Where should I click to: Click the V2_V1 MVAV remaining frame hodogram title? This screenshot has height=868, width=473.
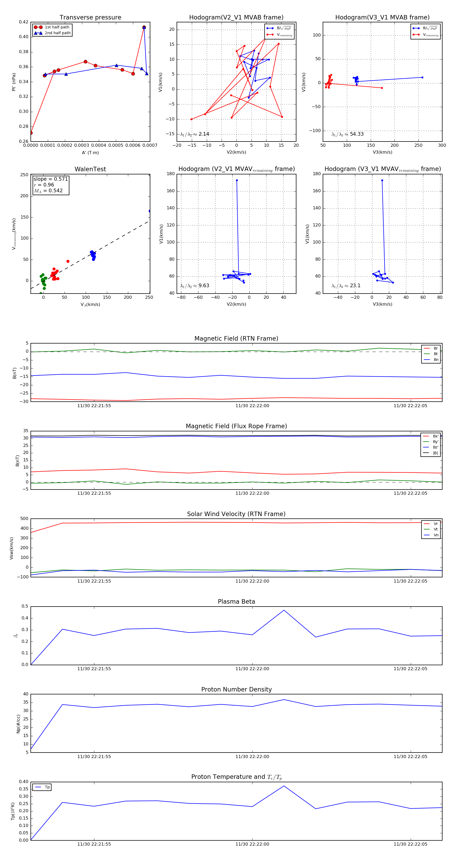236,169
